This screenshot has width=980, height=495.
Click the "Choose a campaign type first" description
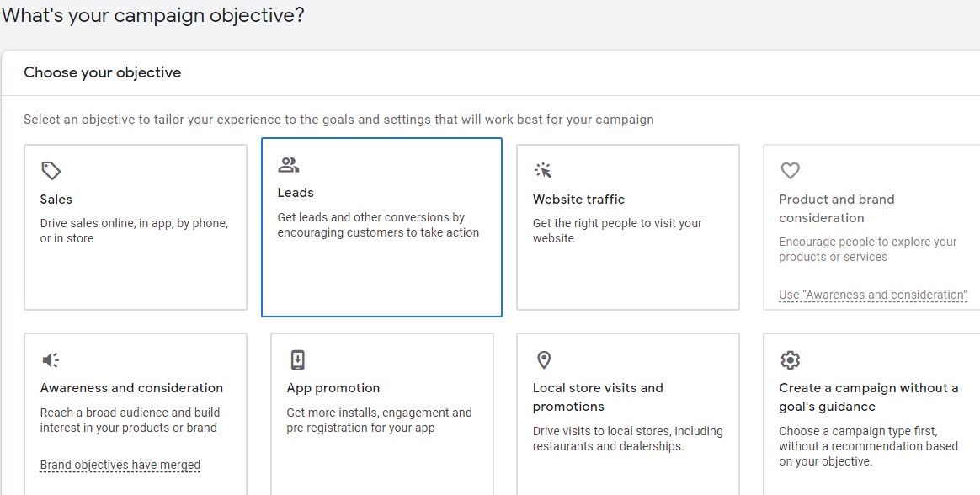coord(869,446)
